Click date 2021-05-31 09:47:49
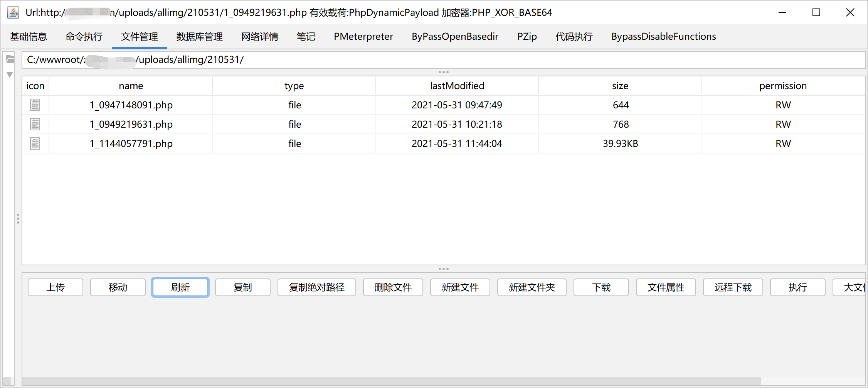Screen dimensions: 868x388 (x=457, y=105)
